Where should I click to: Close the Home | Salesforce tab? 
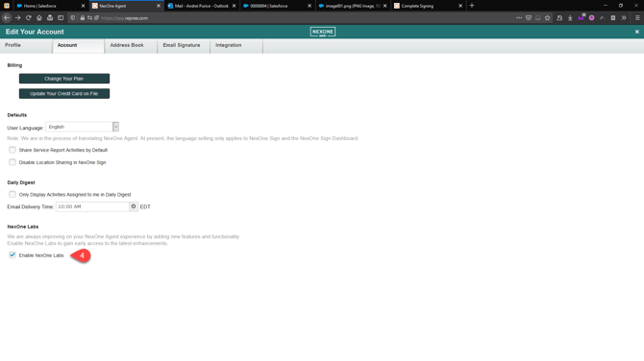(83, 6)
